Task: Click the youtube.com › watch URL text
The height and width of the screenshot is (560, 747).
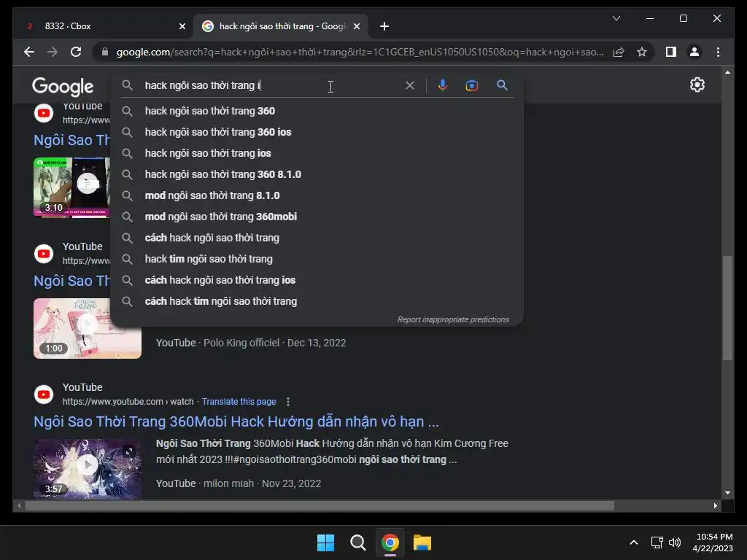Action: coord(128,402)
